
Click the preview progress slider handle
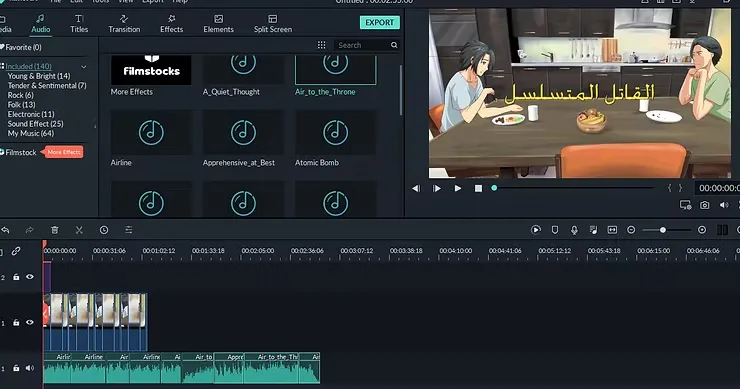coord(494,188)
